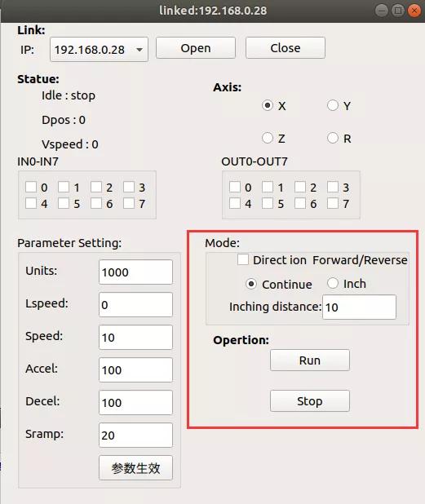Screen dimensions: 425x504
Task: Click the Units input field
Action: click(x=135, y=272)
